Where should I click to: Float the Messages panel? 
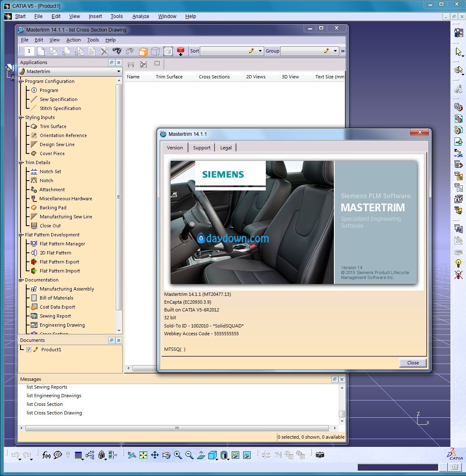[335, 379]
